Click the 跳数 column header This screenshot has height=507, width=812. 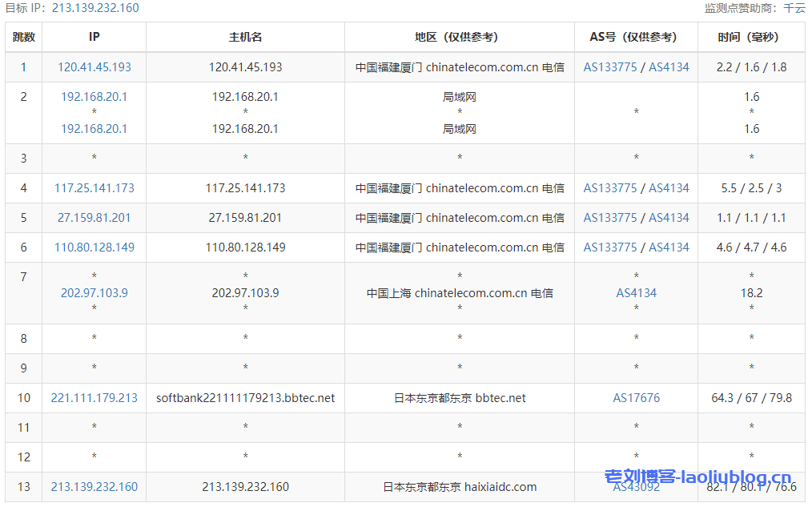[x=24, y=37]
